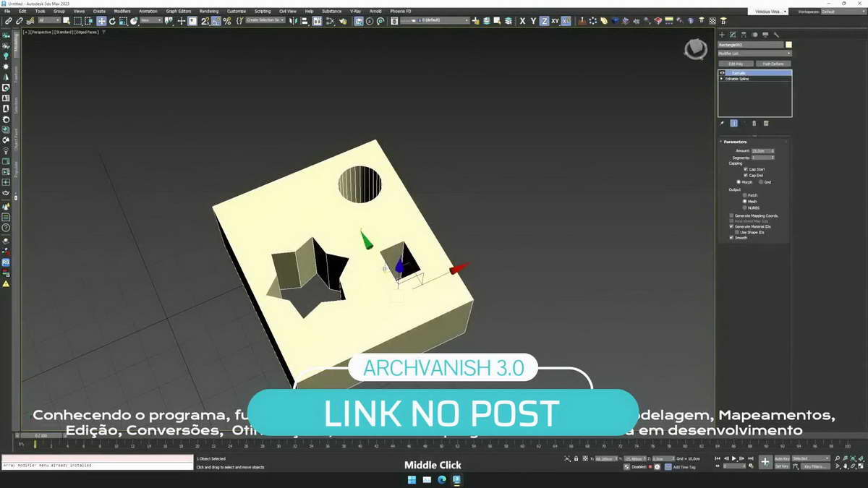The image size is (868, 488).
Task: Open the Graph Editors menu
Action: click(x=179, y=12)
